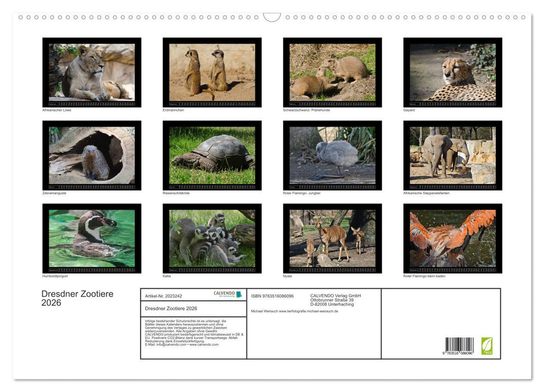Click the Humboldtpinguin photo

(91, 238)
